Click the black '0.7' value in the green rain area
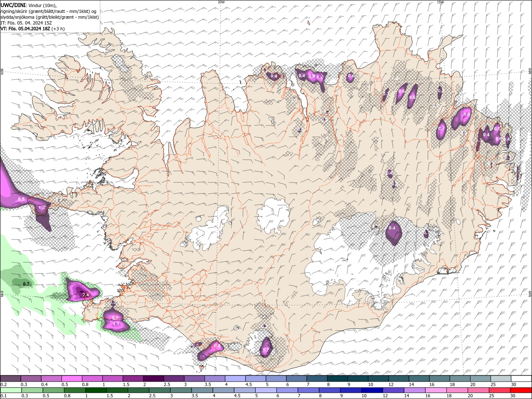The image size is (532, 399). [27, 284]
